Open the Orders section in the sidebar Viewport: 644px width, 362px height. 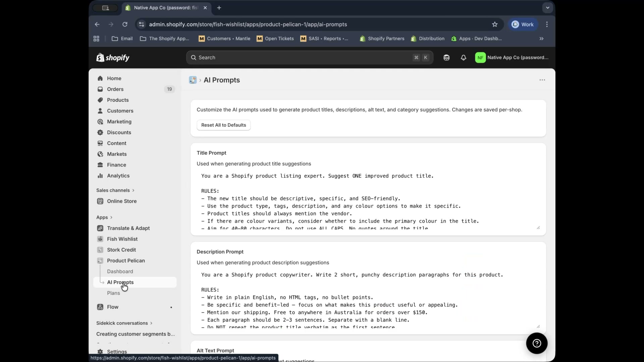pos(116,89)
